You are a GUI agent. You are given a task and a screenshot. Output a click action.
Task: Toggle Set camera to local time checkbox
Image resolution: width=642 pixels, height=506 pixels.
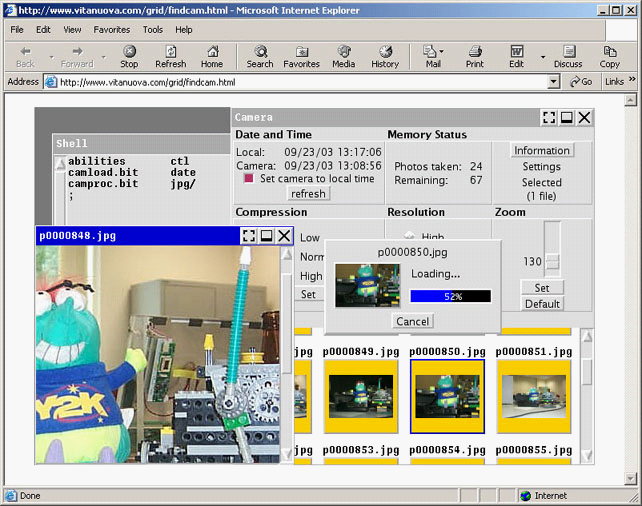click(249, 179)
